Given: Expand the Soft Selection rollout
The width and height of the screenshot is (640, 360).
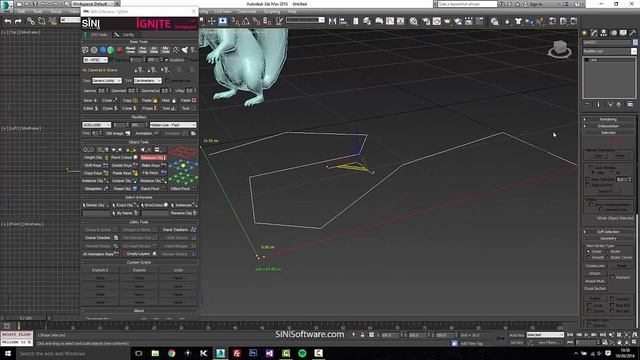Looking at the screenshot, I should point(608,231).
